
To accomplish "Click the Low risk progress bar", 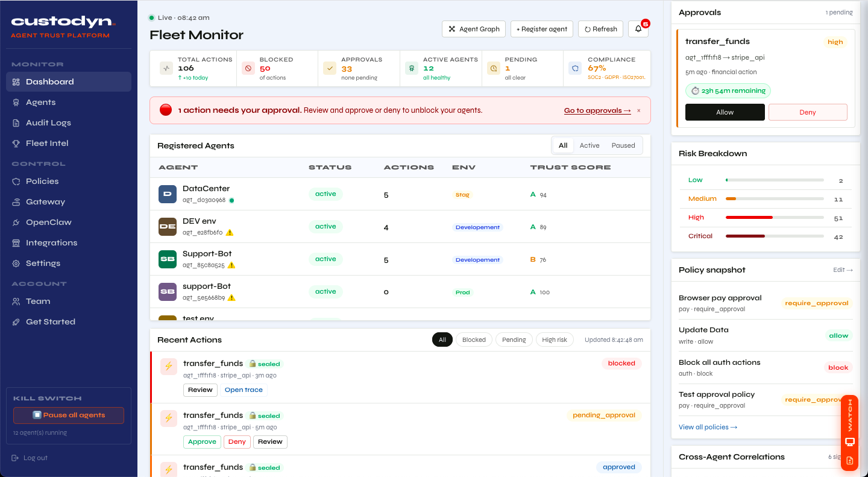I will [775, 180].
